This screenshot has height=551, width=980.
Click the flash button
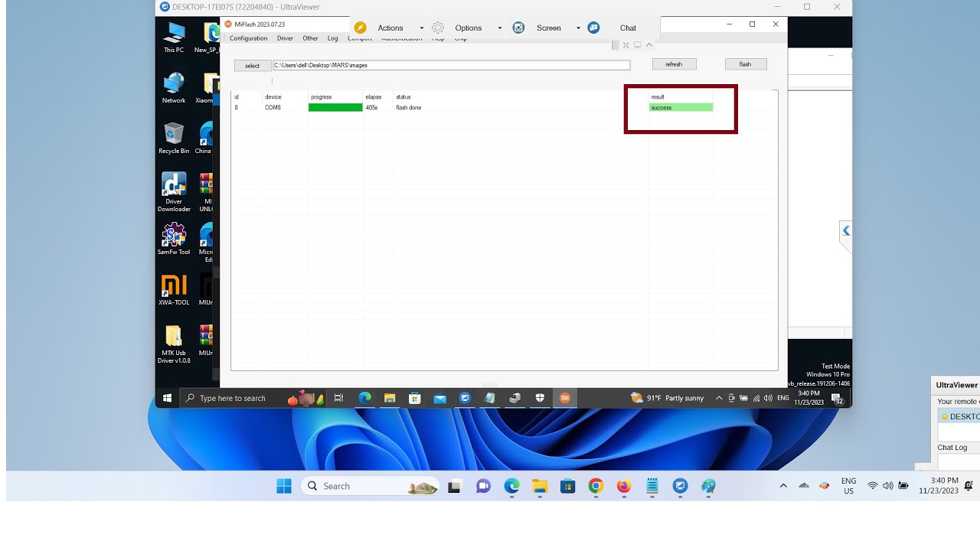(x=746, y=64)
